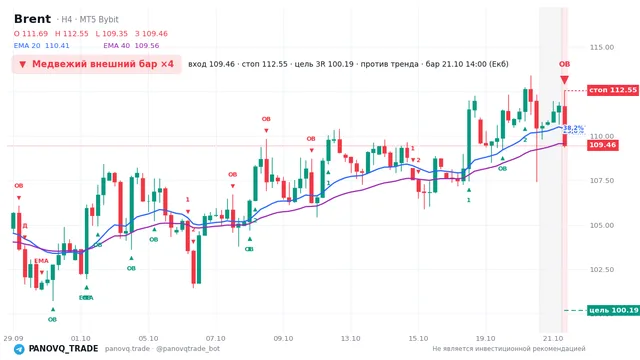This screenshot has width=640, height=360.
Task: Click the high value 'H 112.55'
Action: (71, 34)
